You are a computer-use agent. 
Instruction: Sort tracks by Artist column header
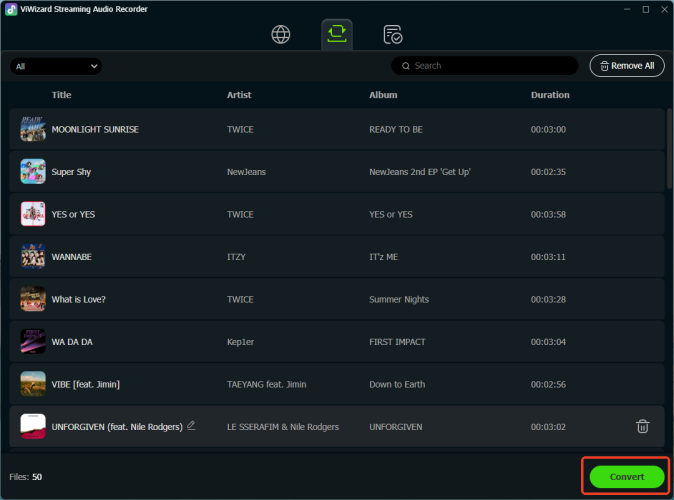(239, 95)
